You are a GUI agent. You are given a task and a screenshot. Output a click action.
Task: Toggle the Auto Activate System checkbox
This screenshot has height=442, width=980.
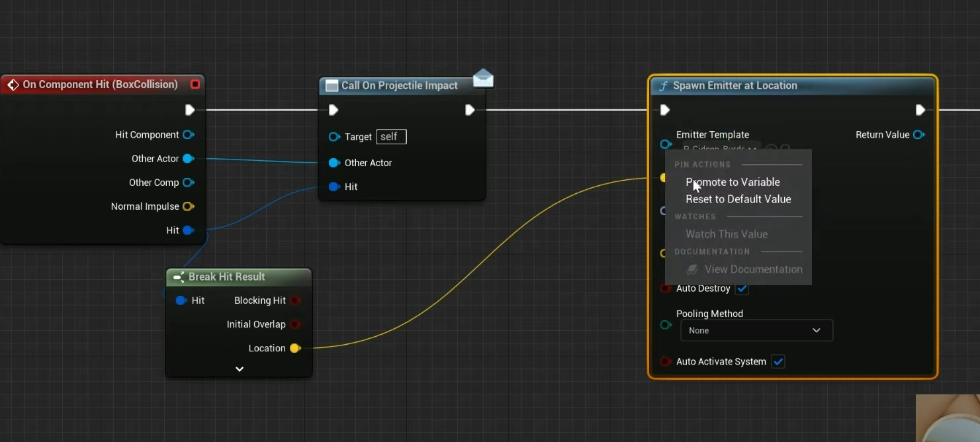coord(778,362)
